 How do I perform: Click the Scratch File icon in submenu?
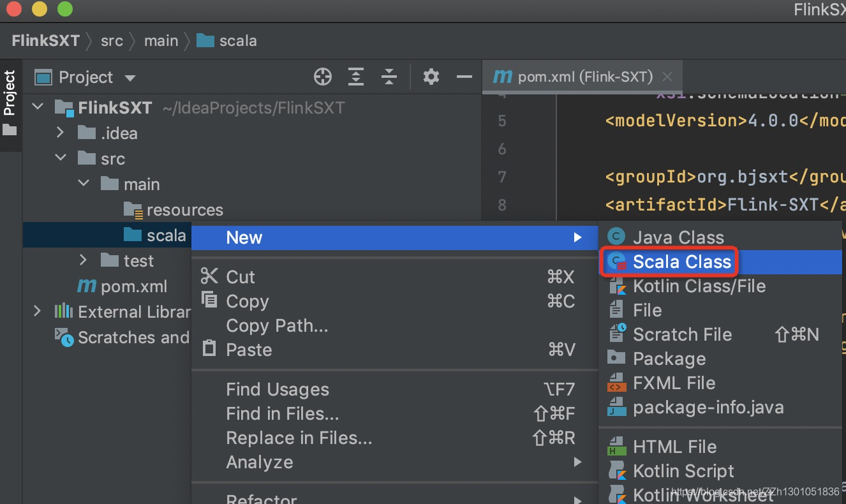[617, 333]
